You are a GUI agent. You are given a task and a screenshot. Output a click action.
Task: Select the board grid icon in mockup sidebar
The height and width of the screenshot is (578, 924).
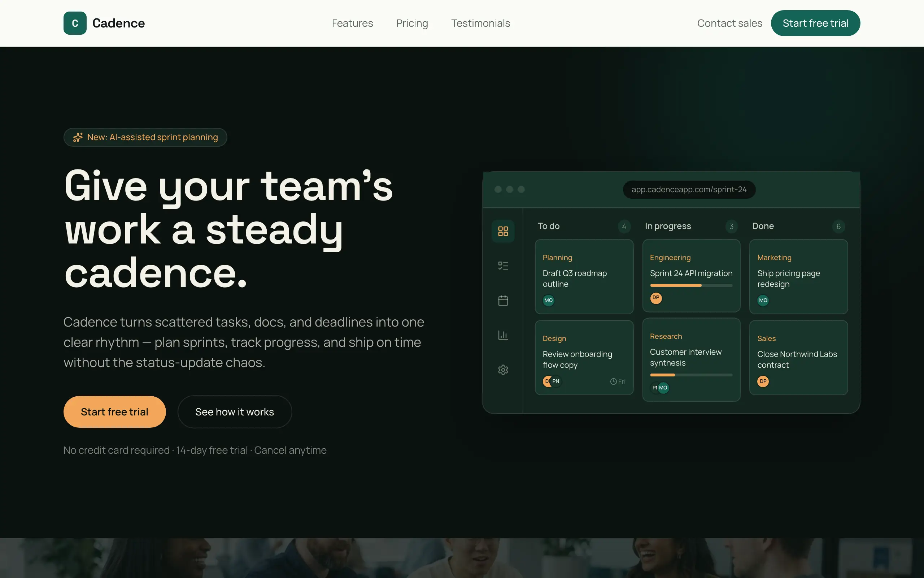click(x=503, y=231)
